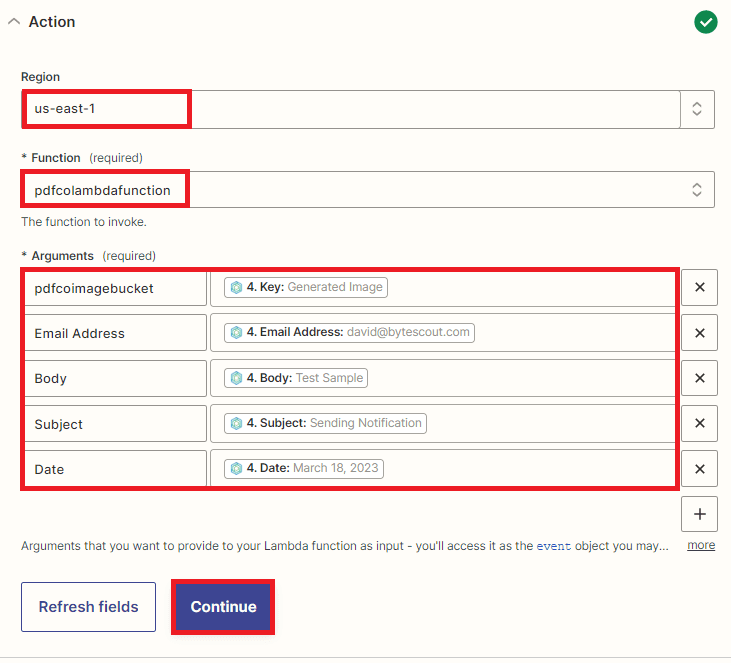Expand the Function dropdown list

[x=697, y=189]
